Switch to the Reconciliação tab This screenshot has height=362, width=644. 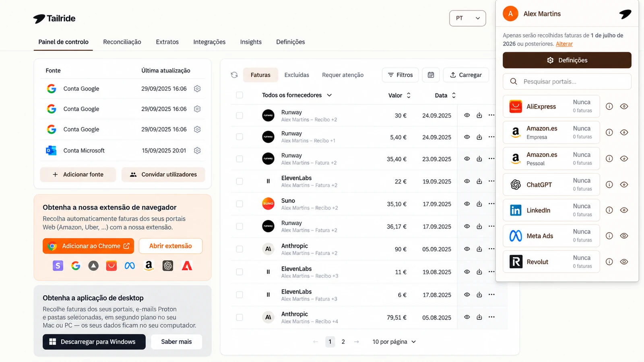click(122, 42)
